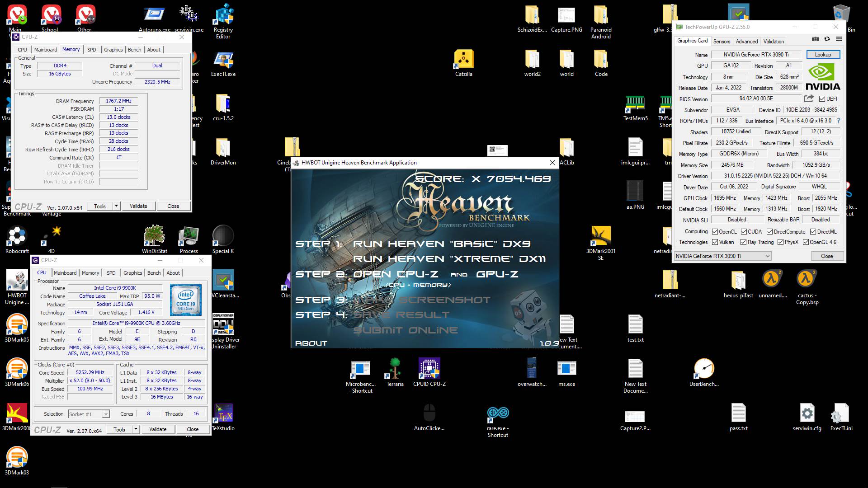
Task: Click GPU-Z link in Heaven app step 2
Action: (497, 274)
